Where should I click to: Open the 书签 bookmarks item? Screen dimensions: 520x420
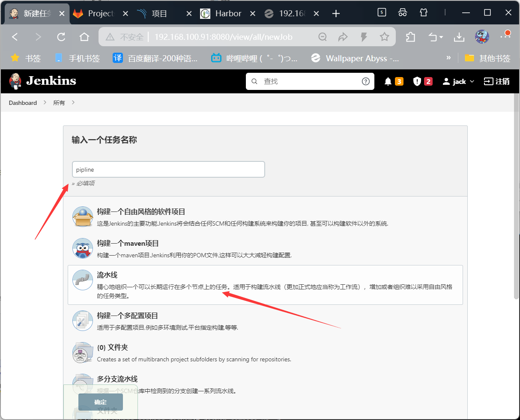point(26,58)
